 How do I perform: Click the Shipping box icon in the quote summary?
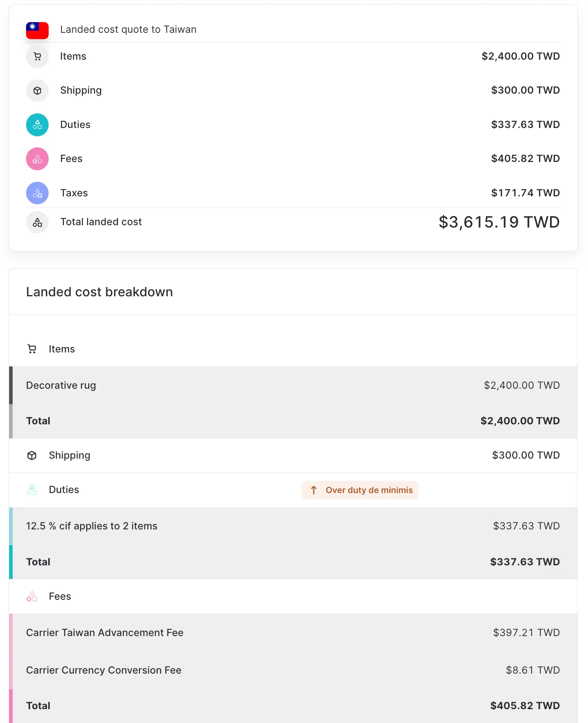click(37, 91)
